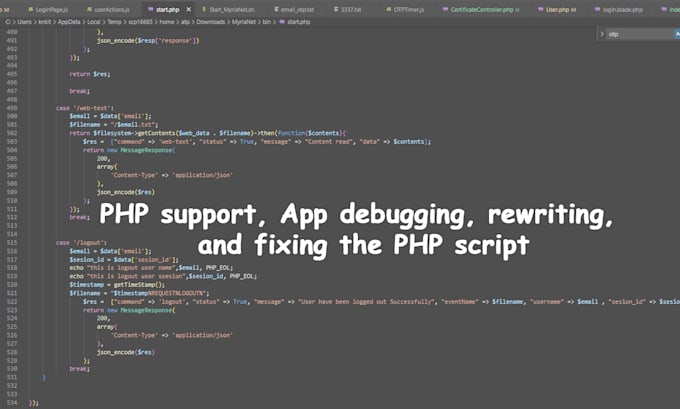Click the PHP icon on User.php tab
Viewport: 680px width, 409px height.
pyautogui.click(x=540, y=10)
